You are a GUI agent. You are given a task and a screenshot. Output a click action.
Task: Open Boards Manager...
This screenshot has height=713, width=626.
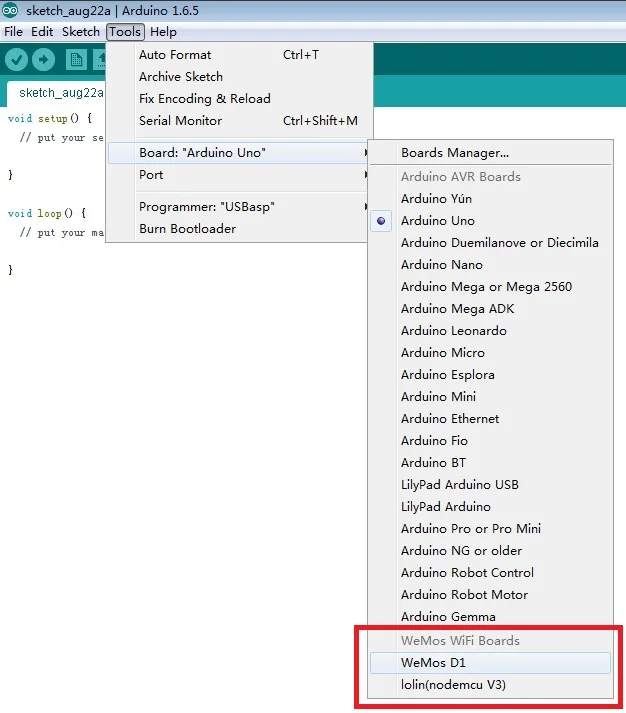[x=490, y=153]
